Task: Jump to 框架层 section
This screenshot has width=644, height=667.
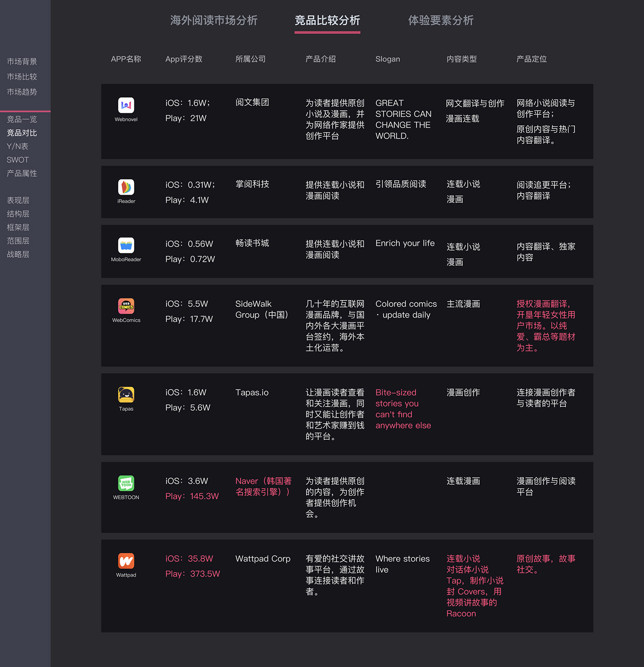Action: point(18,227)
